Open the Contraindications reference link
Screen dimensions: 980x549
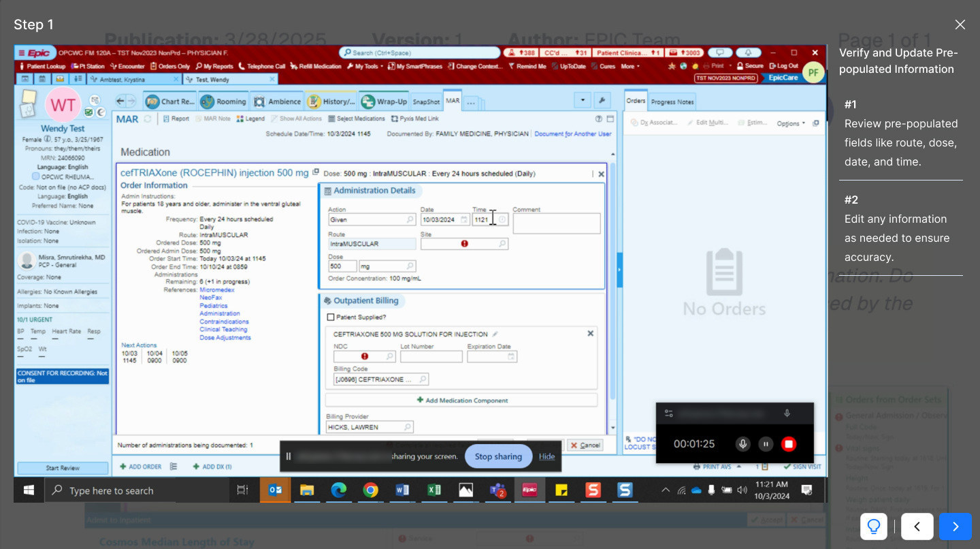(225, 321)
